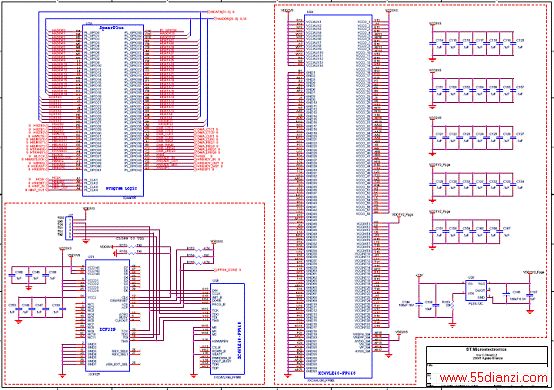Click the SpearPlus FPGA logic block

(113, 110)
